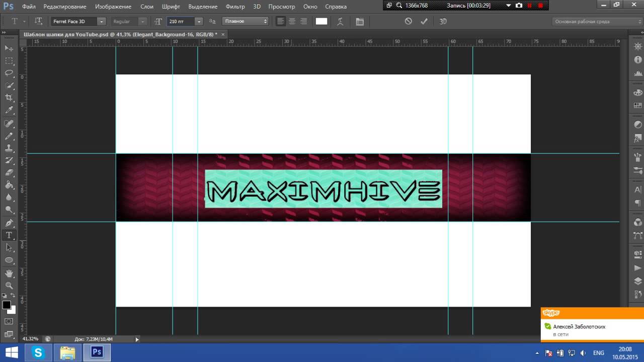Viewport: 644px width, 362px height.
Task: Change the screen mode
Action: [9, 333]
